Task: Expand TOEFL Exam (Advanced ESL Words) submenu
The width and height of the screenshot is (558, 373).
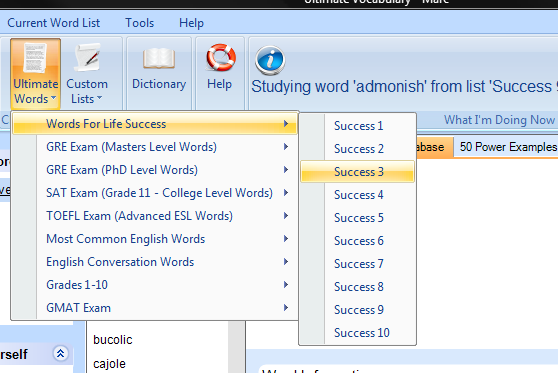Action: click(x=155, y=216)
